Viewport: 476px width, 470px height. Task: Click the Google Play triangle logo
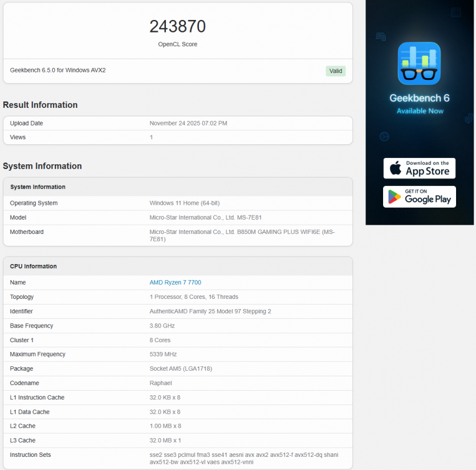click(x=394, y=196)
